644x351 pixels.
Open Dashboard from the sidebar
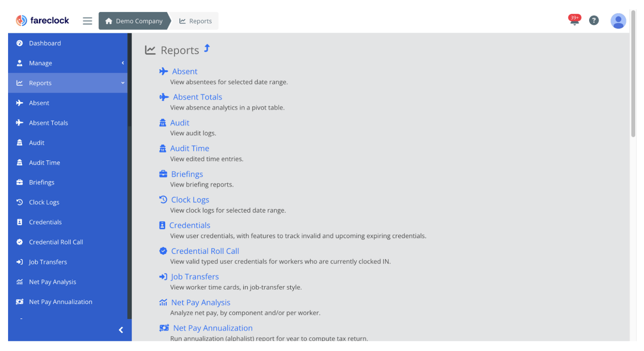click(45, 43)
